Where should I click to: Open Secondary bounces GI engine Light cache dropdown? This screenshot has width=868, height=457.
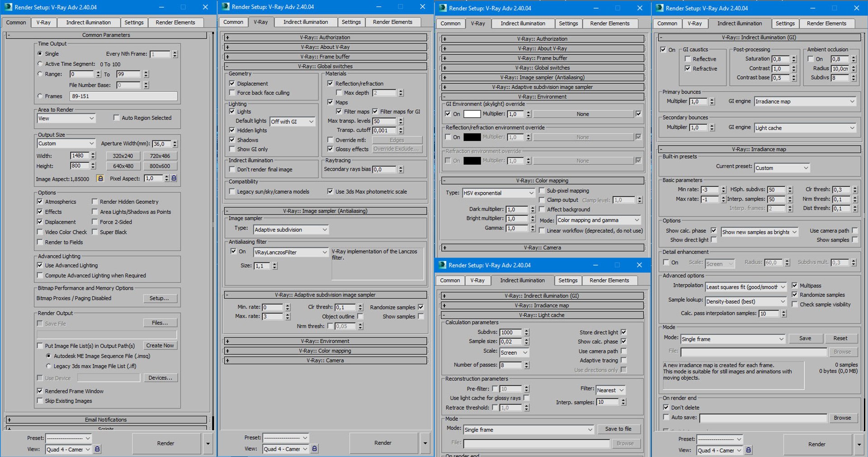pyautogui.click(x=806, y=128)
